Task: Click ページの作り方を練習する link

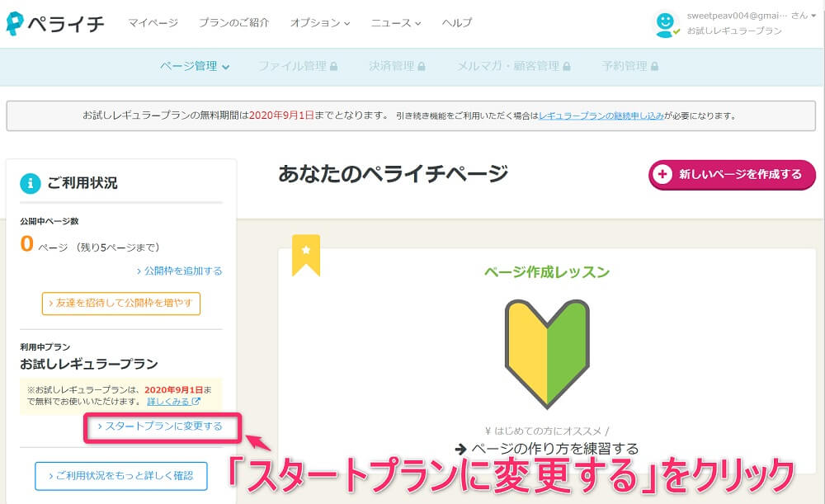Action: [x=555, y=449]
